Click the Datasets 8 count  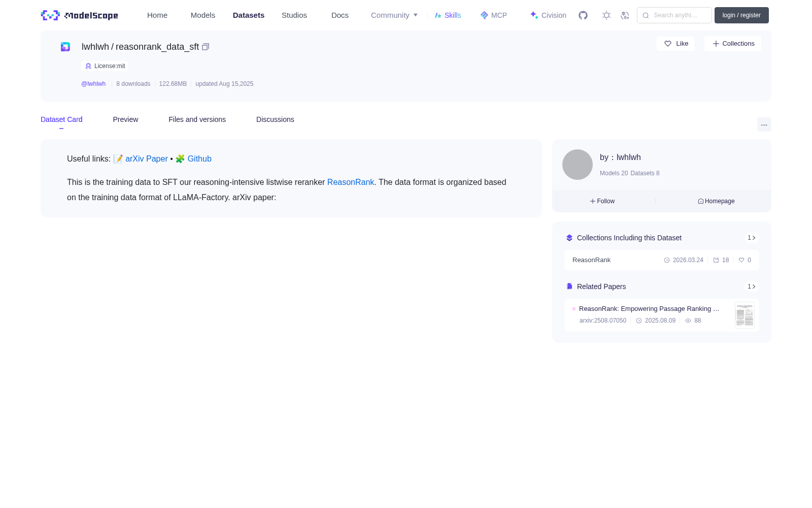click(645, 173)
